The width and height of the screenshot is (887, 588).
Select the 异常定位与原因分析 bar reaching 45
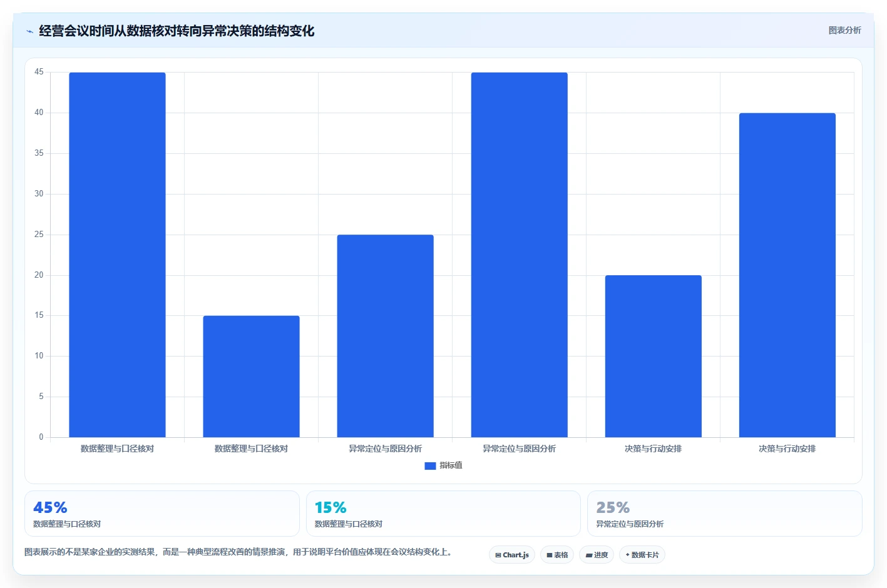519,255
